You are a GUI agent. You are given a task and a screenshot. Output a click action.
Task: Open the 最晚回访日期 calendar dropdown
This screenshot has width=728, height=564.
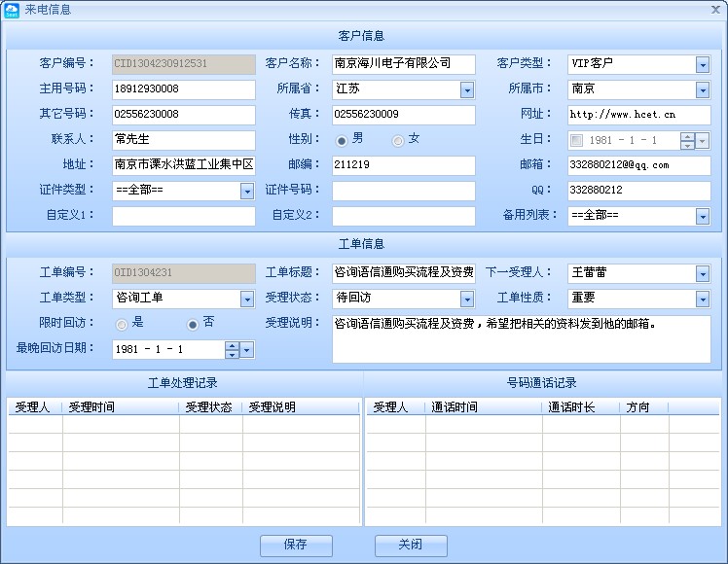coord(247,349)
